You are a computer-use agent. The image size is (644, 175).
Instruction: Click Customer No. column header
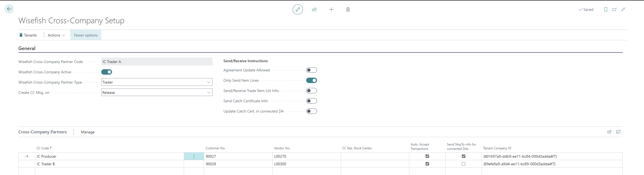pos(215,148)
